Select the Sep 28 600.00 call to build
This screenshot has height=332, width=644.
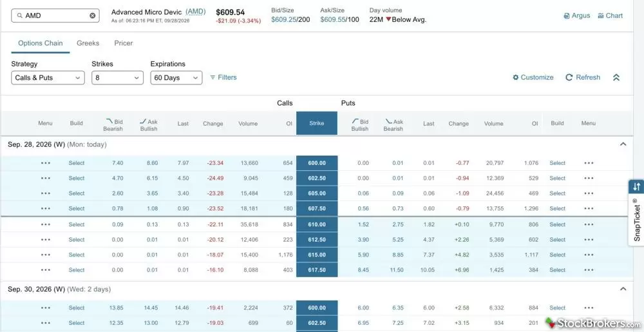(77, 163)
